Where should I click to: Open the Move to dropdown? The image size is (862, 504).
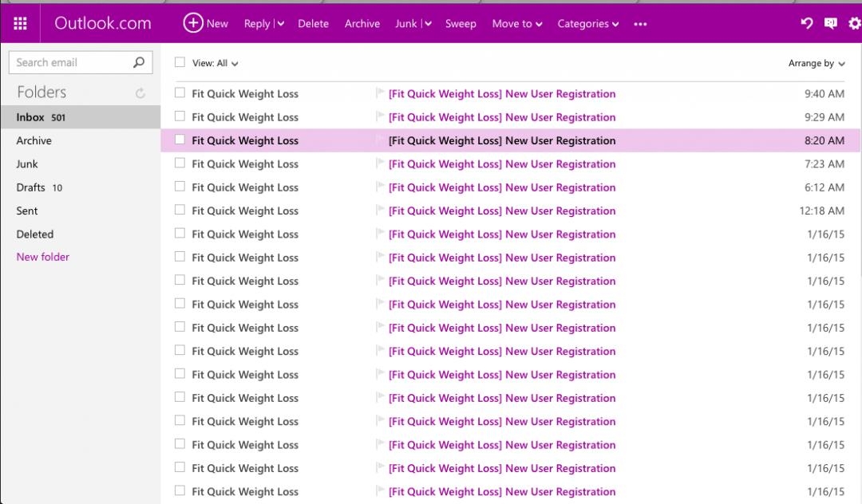[517, 24]
